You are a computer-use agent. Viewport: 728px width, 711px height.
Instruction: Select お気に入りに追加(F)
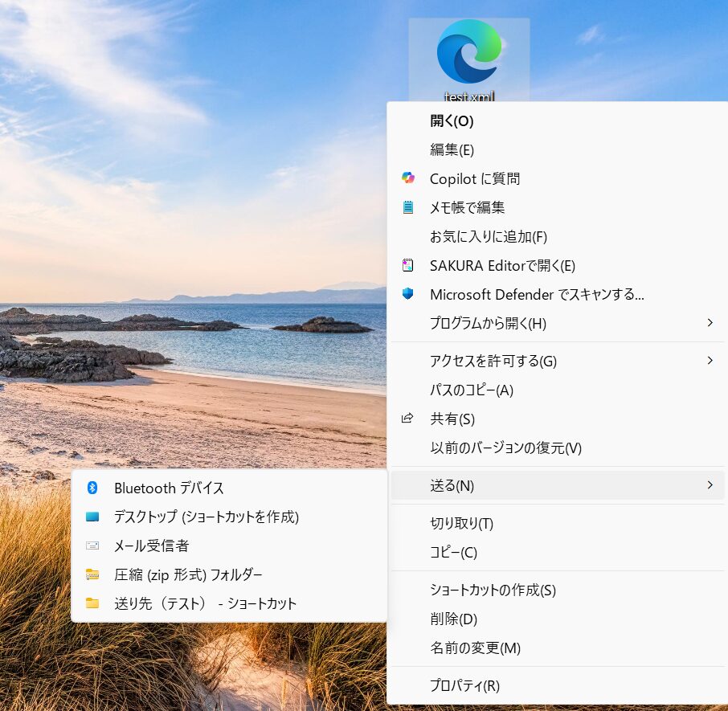pos(558,237)
